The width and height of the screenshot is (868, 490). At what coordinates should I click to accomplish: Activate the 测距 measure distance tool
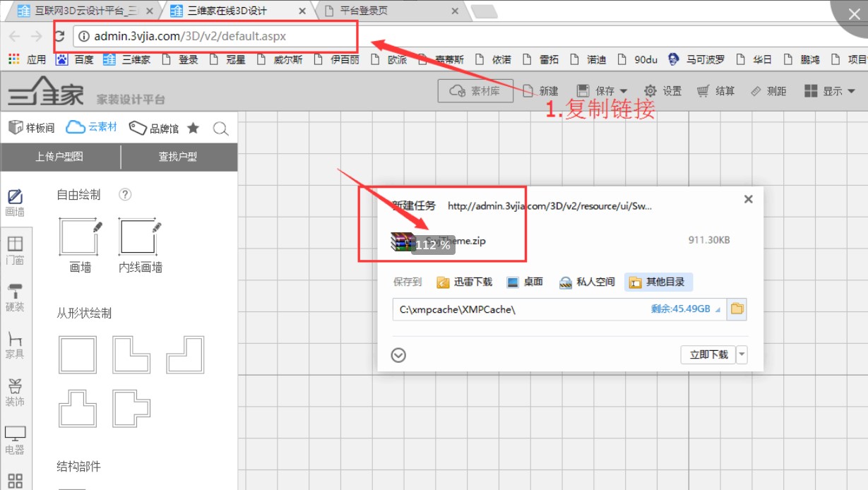click(768, 91)
